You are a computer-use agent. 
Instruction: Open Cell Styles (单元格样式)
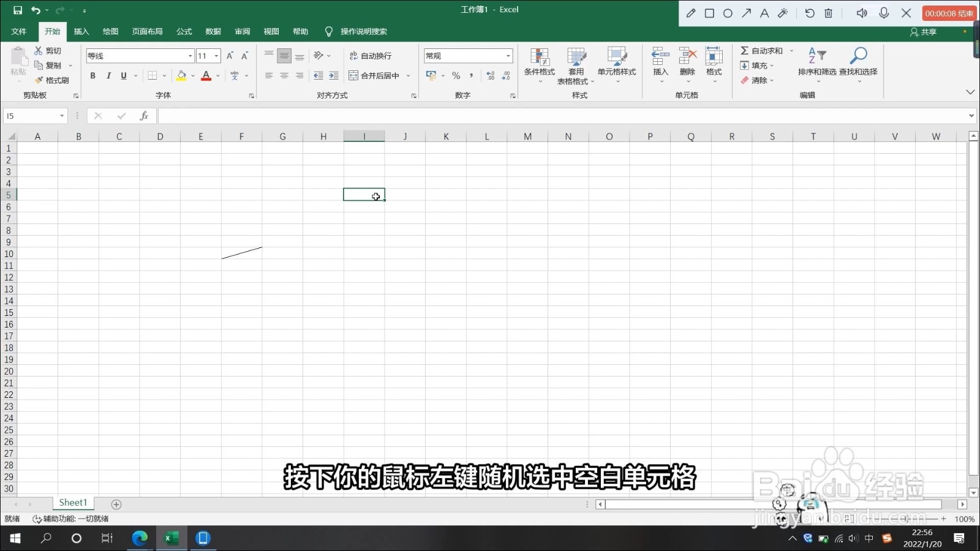[x=617, y=65]
